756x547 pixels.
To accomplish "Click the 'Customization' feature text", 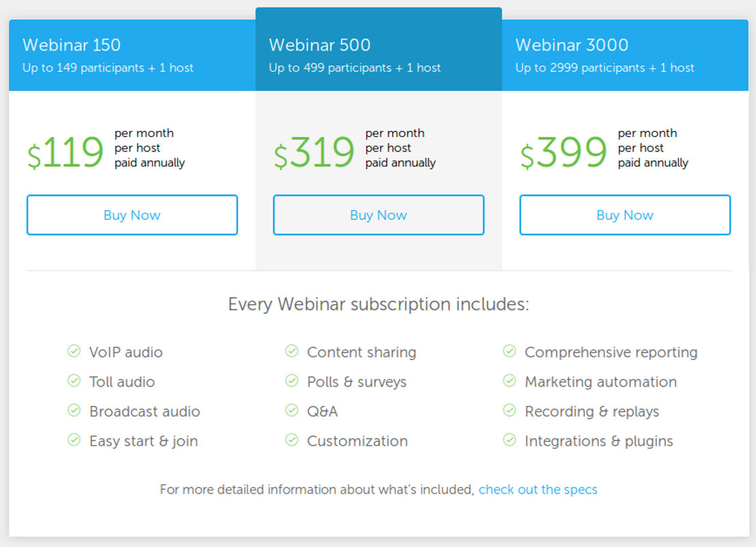I will click(x=358, y=441).
